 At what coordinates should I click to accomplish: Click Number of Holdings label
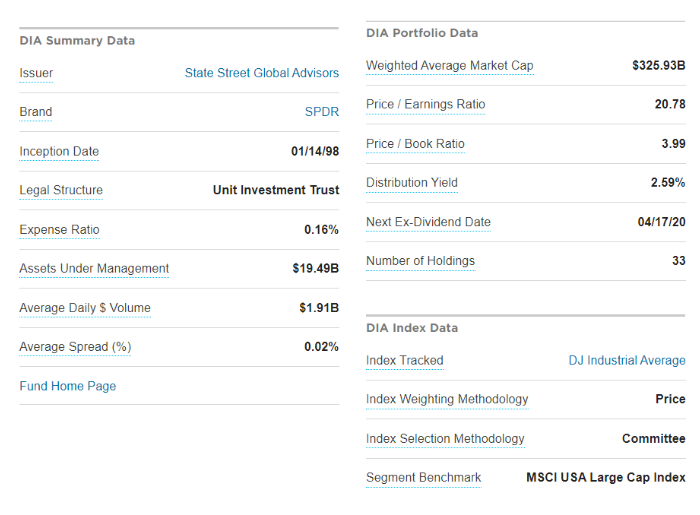[x=420, y=261]
